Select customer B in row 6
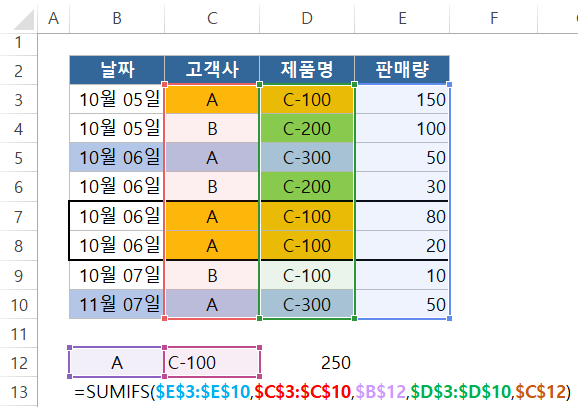 [x=212, y=187]
